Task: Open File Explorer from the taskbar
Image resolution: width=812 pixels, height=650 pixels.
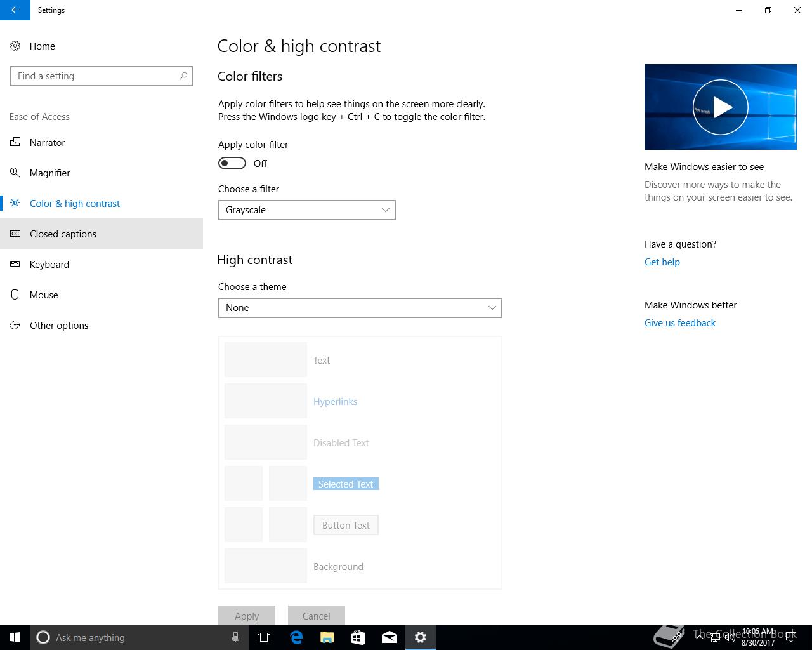Action: [x=327, y=637]
